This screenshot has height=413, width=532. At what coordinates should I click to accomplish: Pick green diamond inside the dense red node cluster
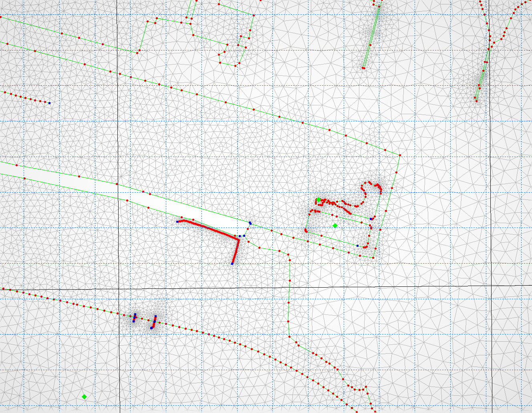[x=318, y=199]
